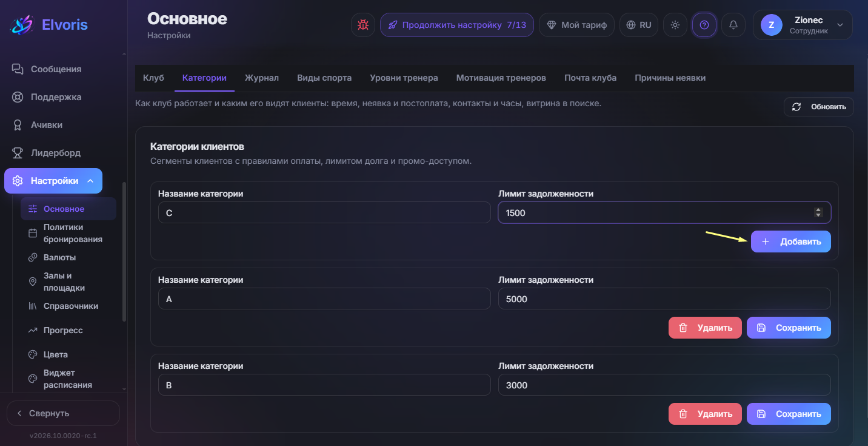This screenshot has height=446, width=868.
Task: Click the Добавить button
Action: coord(791,242)
